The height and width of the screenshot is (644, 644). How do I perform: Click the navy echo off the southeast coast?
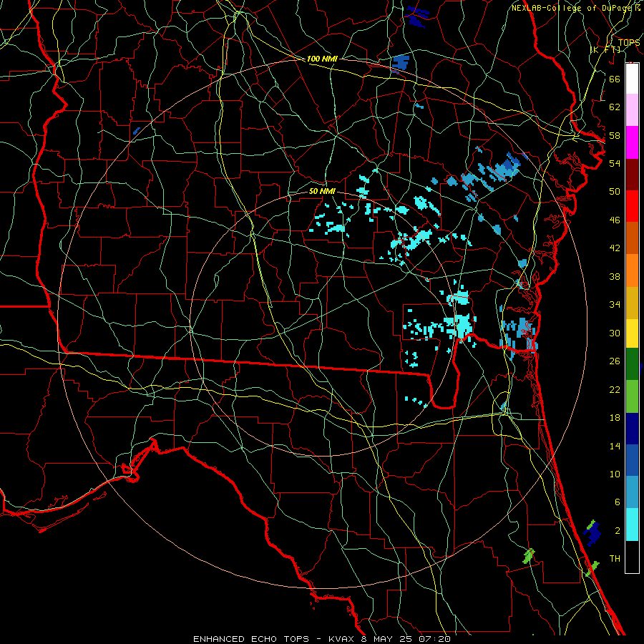pyautogui.click(x=592, y=533)
